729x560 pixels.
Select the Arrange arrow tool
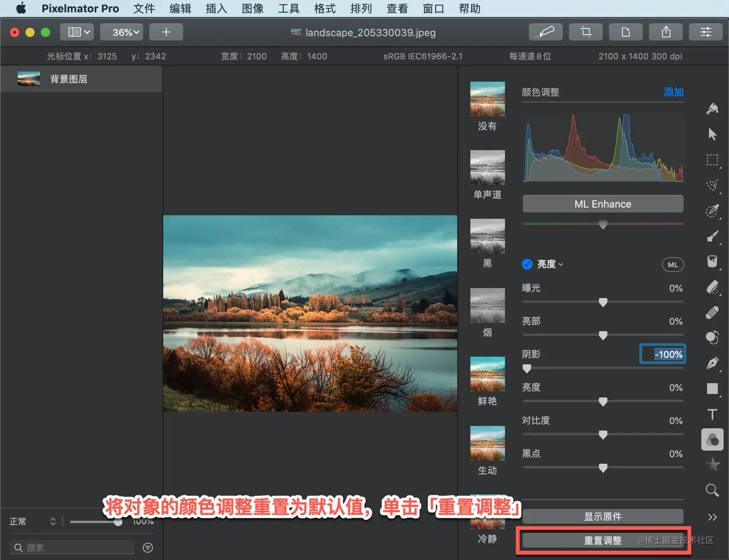point(712,134)
